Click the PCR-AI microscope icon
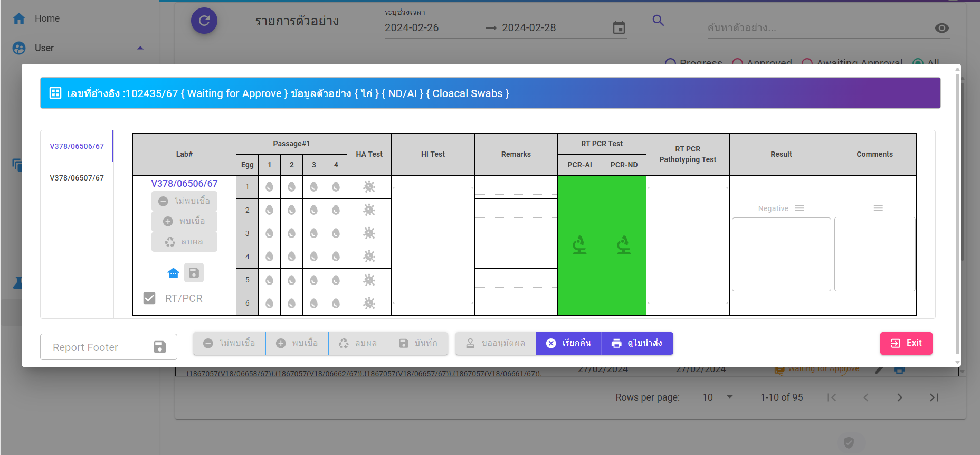The height and width of the screenshot is (455, 980). [579, 245]
